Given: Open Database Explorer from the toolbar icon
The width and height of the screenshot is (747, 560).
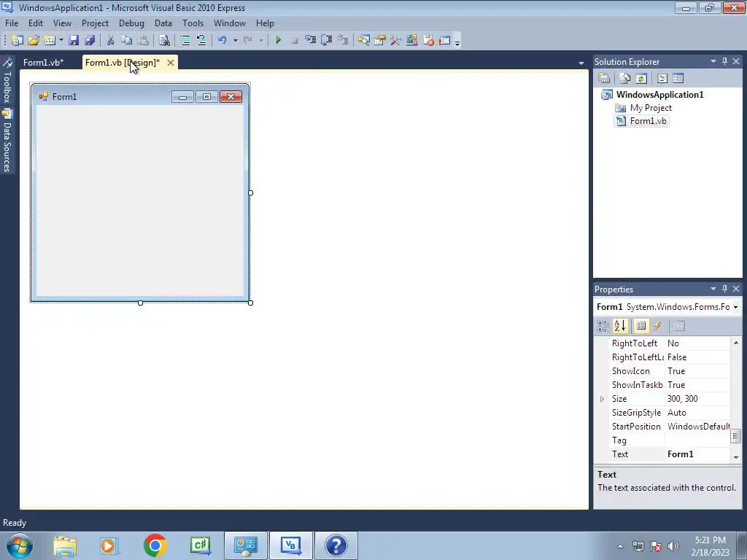Looking at the screenshot, I should point(412,41).
